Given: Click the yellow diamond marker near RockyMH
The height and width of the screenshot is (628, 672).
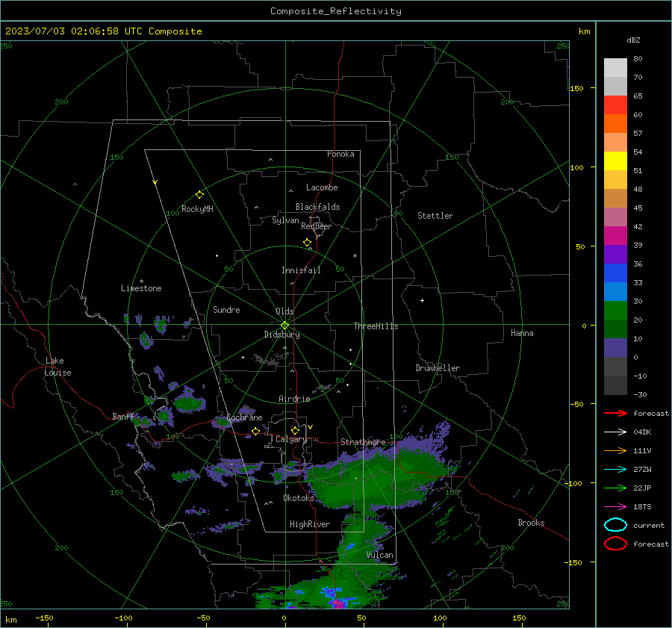Looking at the screenshot, I should click(x=199, y=195).
